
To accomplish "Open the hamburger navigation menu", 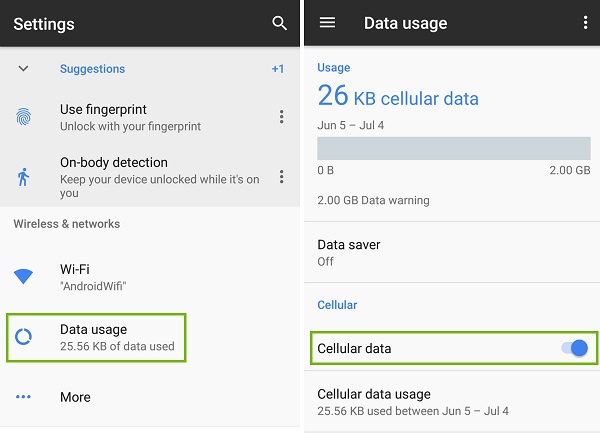I will pyautogui.click(x=327, y=23).
